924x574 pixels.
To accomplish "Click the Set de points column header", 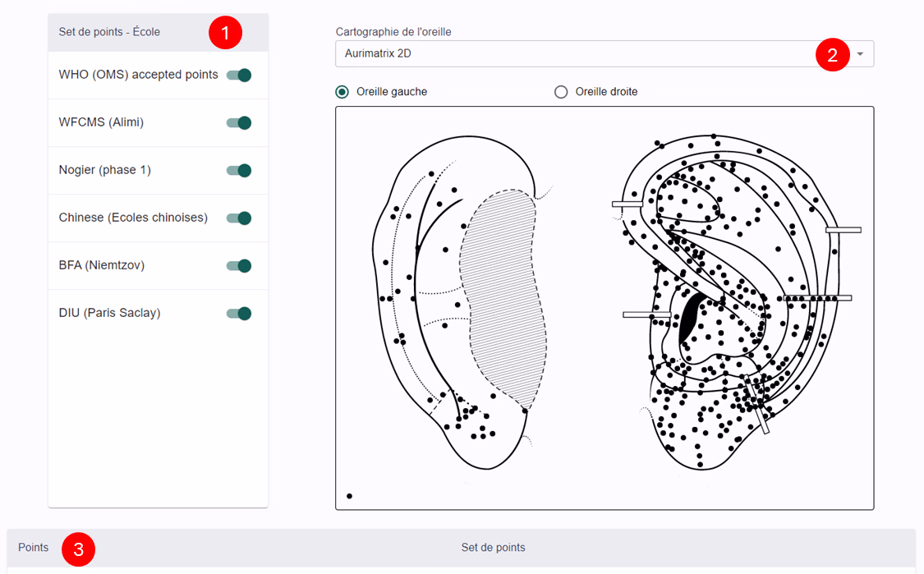I will coord(494,548).
